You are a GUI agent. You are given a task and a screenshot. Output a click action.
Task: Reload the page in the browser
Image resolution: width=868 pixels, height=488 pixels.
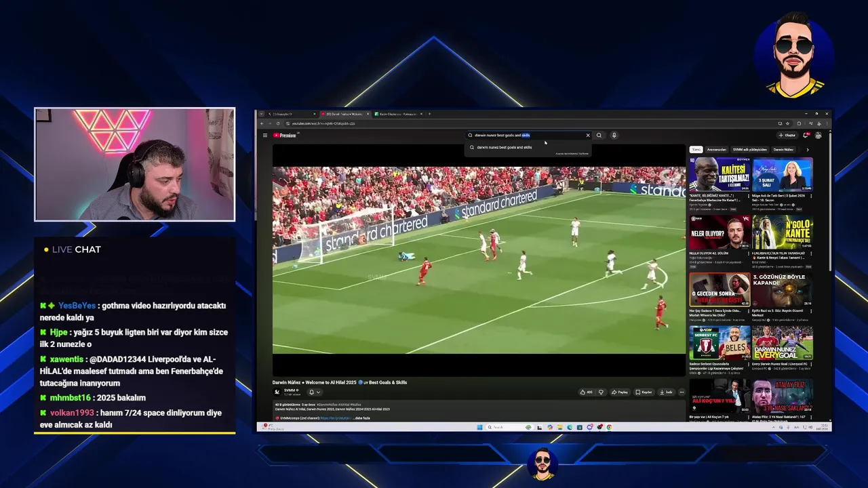click(x=278, y=123)
